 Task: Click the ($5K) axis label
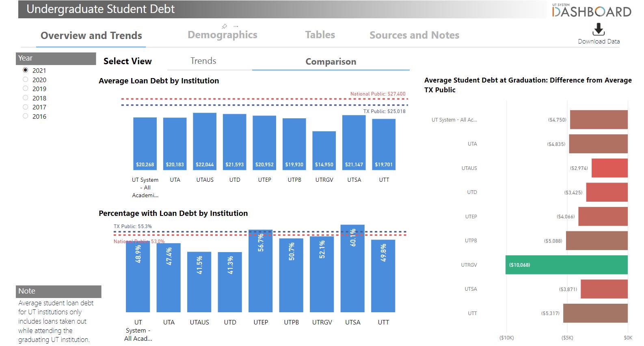(x=567, y=338)
